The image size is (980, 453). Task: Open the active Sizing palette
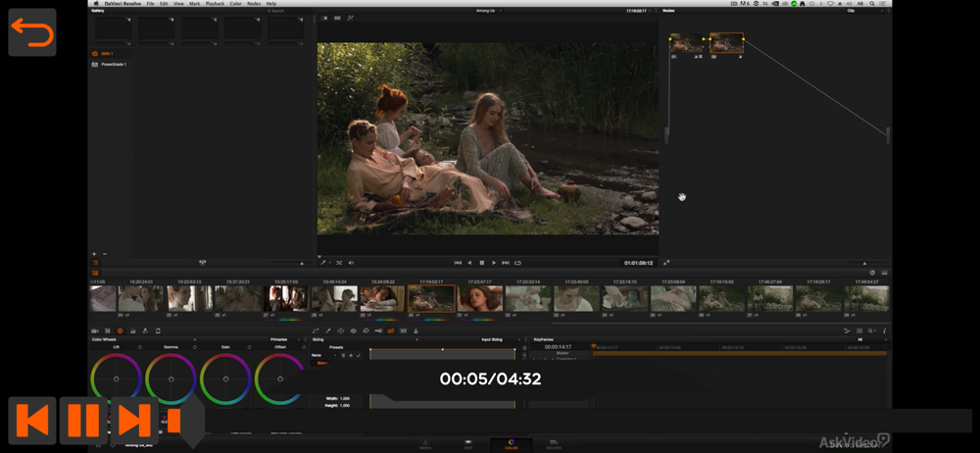click(x=391, y=331)
